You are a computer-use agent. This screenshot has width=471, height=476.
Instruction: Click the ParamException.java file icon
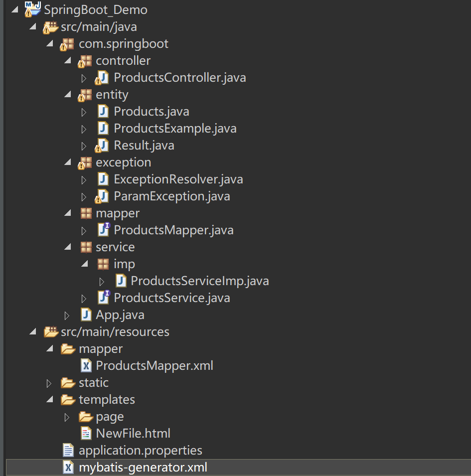click(102, 196)
